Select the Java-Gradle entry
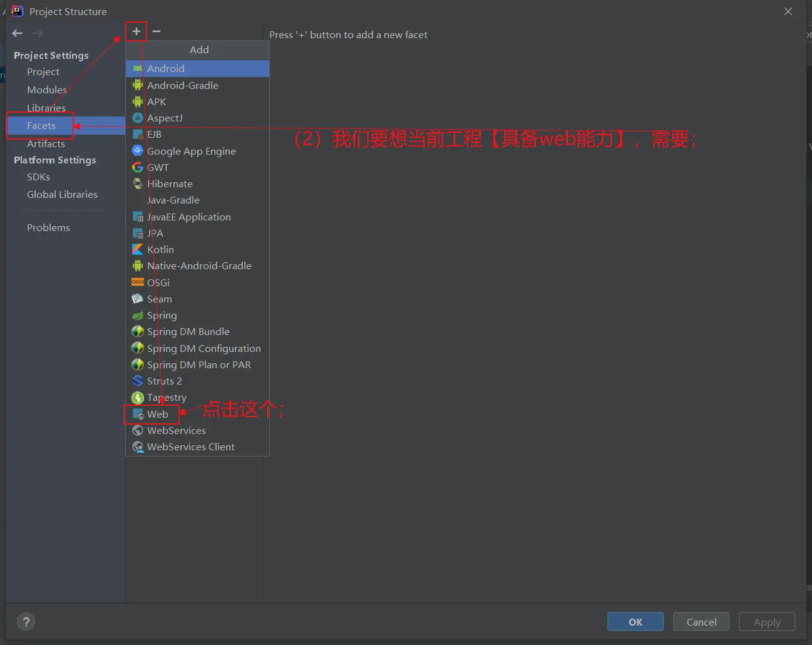 198,200
